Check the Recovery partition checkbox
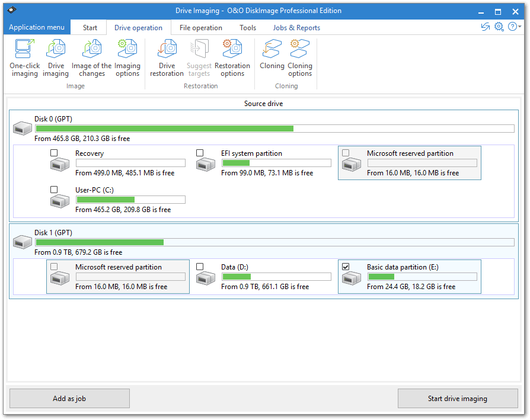530x420 pixels. [x=54, y=153]
